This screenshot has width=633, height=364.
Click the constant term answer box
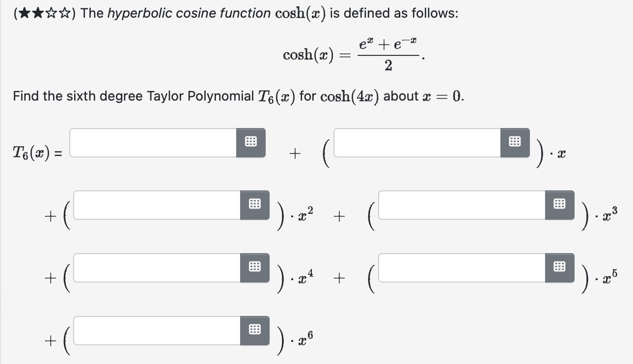(x=152, y=143)
